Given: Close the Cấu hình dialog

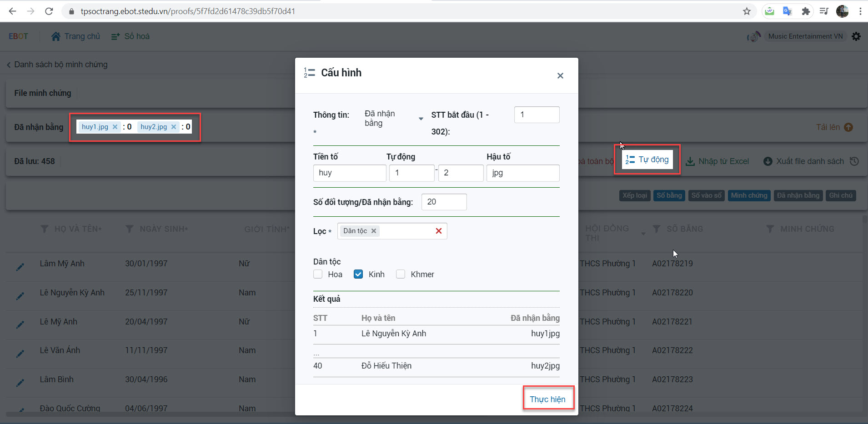Looking at the screenshot, I should (x=560, y=76).
